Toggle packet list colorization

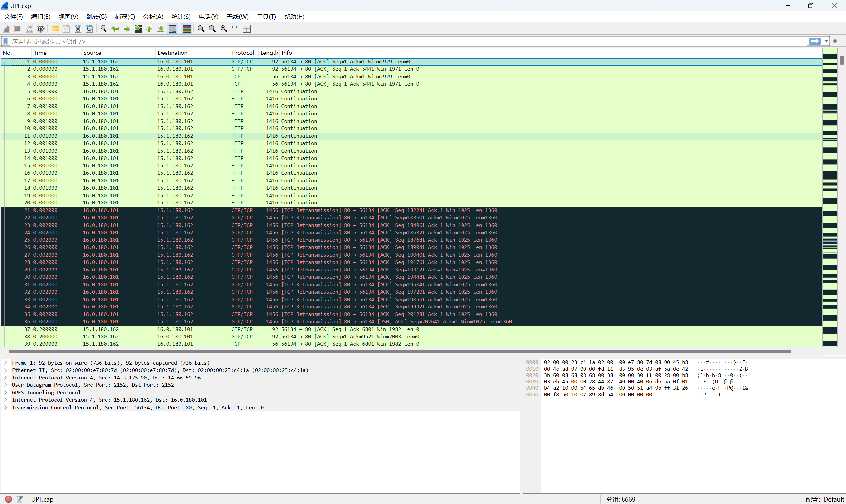tap(187, 29)
